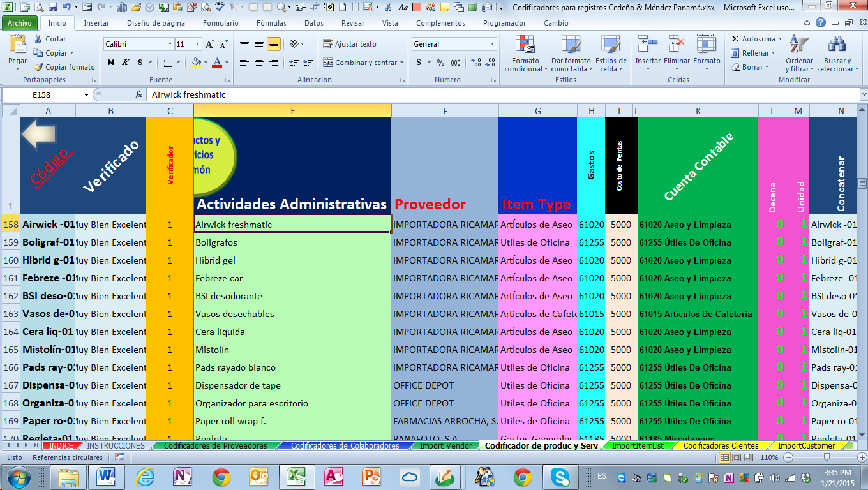Click the insert function fx icon

138,94
